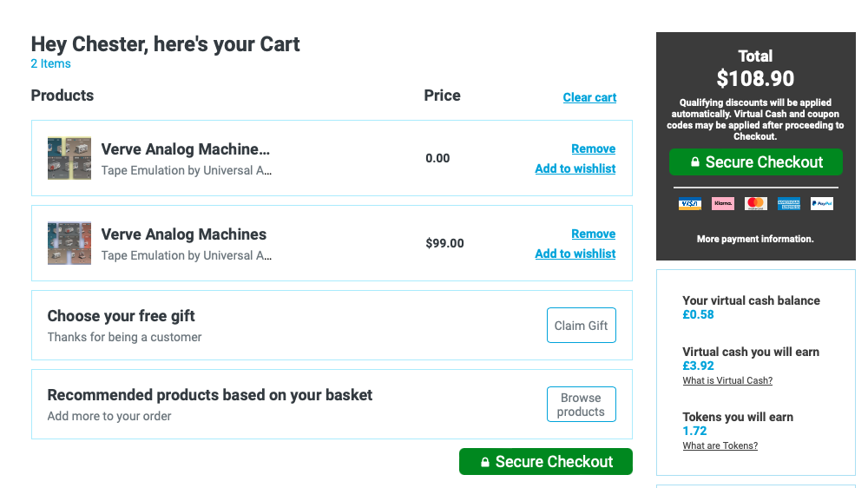Viewport: 868px width, 488px height.
Task: Remove the 0.00 Verve Analog Machines item
Action: pyautogui.click(x=594, y=148)
